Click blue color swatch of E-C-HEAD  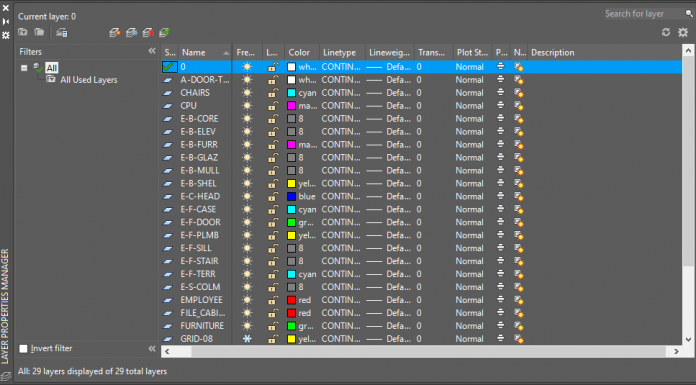[291, 196]
